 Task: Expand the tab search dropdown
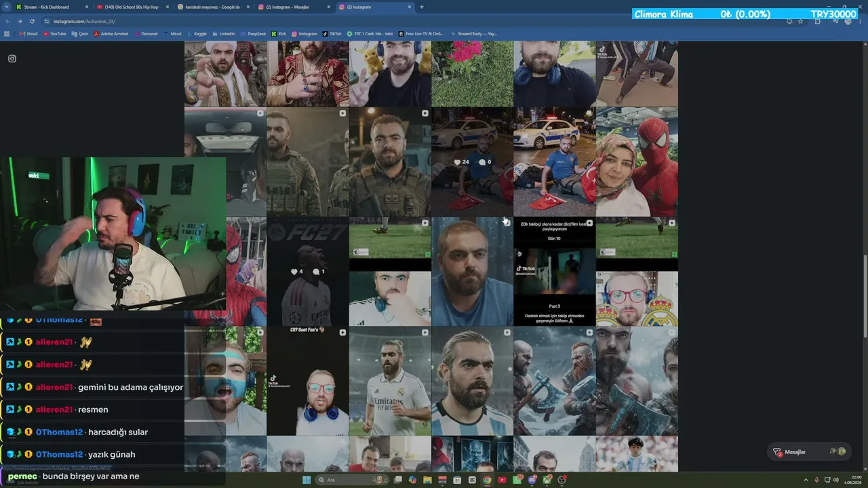pyautogui.click(x=7, y=7)
